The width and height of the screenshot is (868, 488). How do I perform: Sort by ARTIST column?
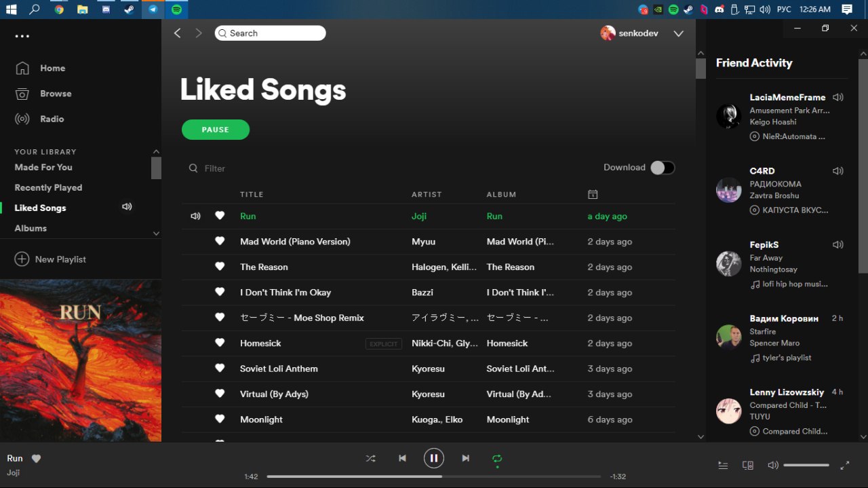pyautogui.click(x=427, y=194)
